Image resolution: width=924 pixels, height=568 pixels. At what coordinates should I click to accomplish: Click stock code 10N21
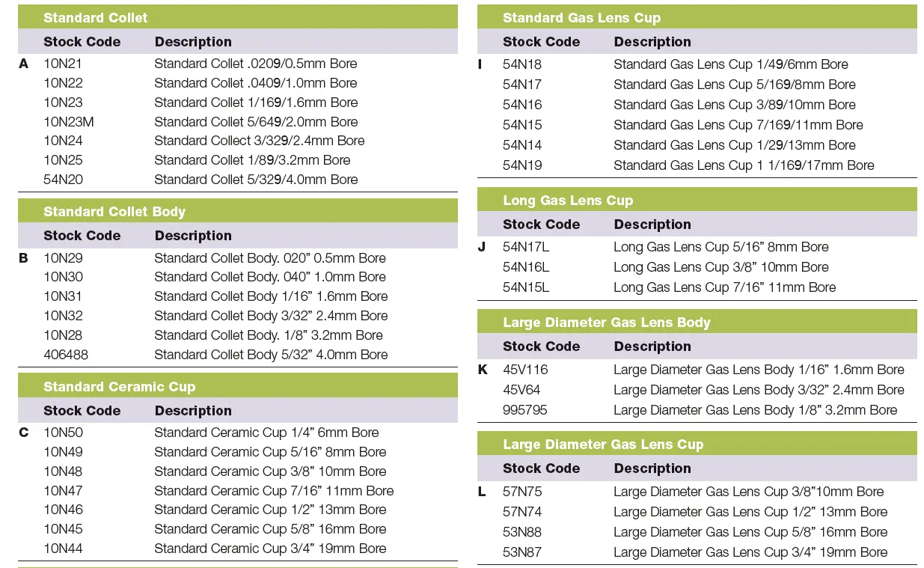63,64
